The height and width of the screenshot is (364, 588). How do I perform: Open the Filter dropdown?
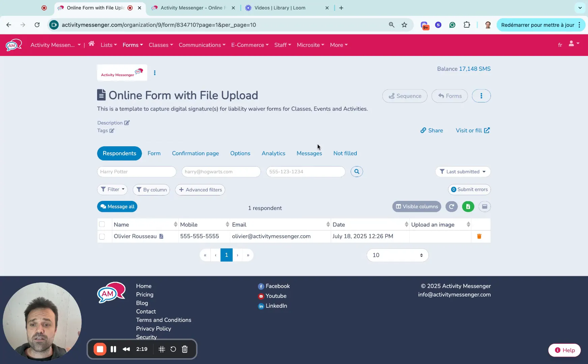112,189
